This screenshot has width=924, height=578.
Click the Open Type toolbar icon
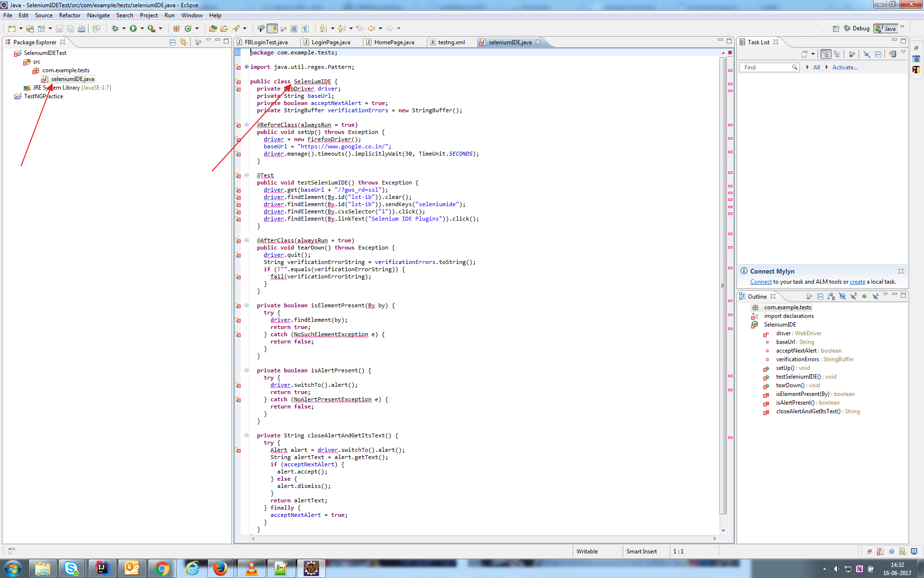[x=213, y=28]
